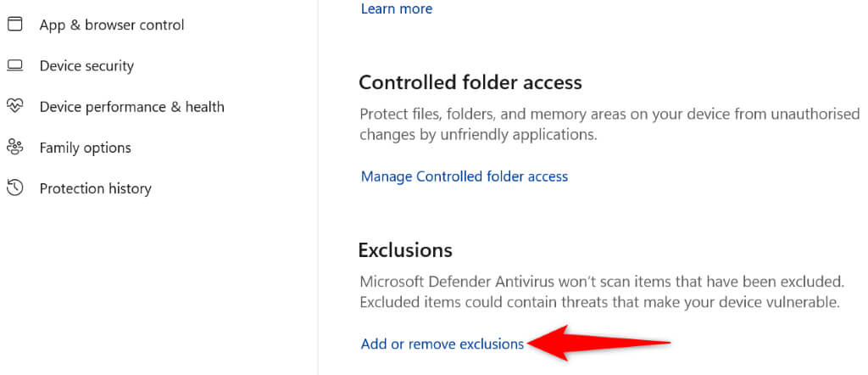Click the App & browser control window icon

click(x=14, y=25)
